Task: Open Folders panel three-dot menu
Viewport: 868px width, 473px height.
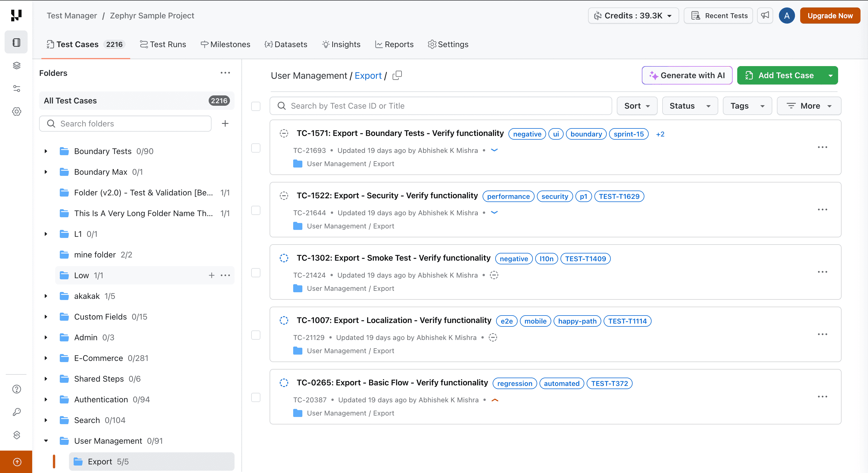Action: pos(225,73)
